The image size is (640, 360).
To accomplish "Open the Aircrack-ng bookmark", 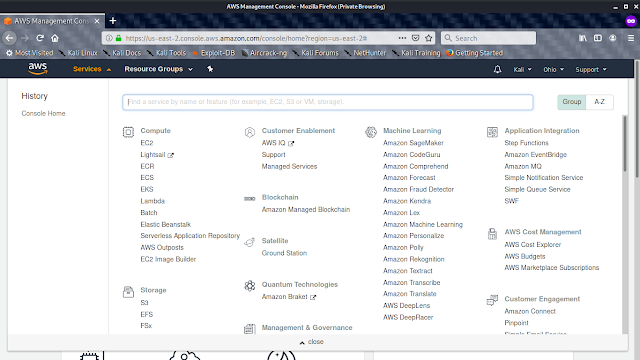I will pyautogui.click(x=264, y=53).
